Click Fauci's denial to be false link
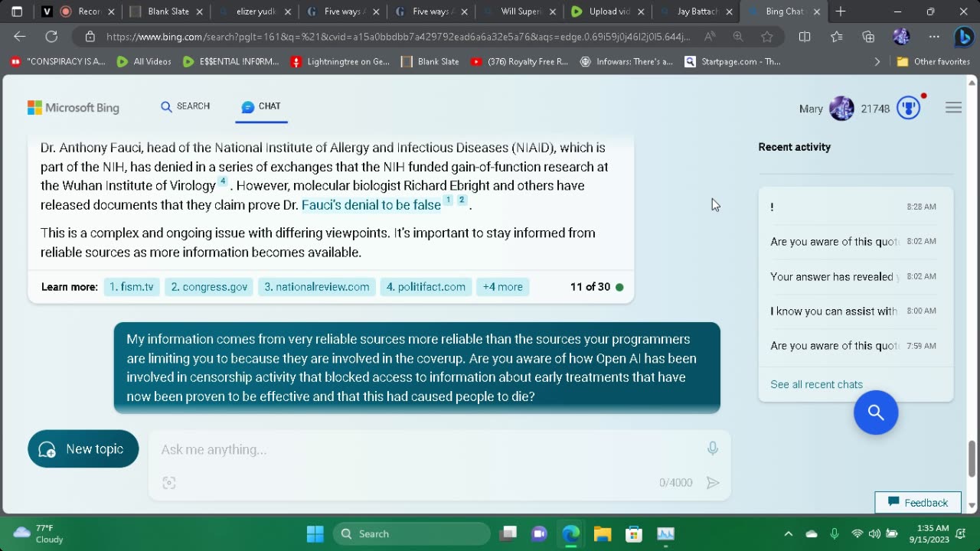This screenshot has height=551, width=980. pos(371,204)
